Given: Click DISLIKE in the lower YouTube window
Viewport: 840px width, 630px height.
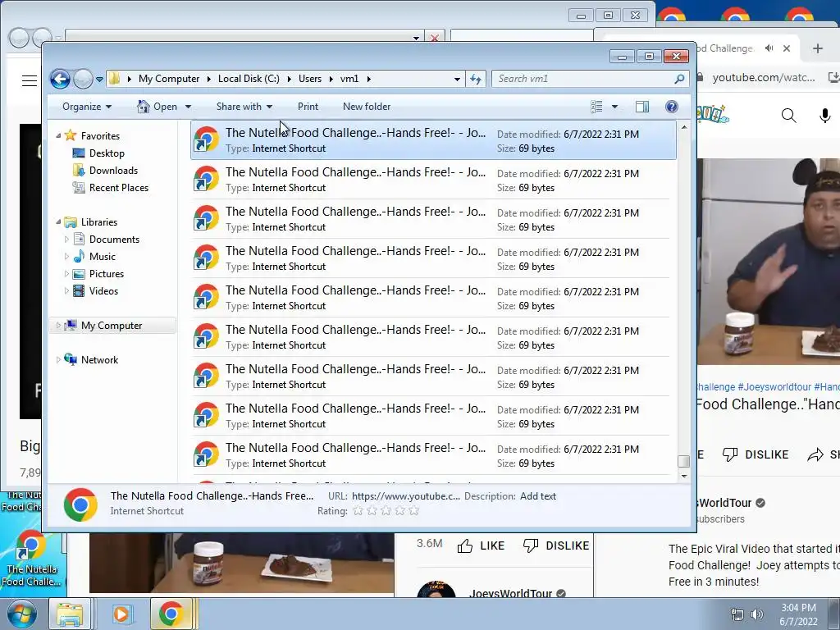Looking at the screenshot, I should click(556, 546).
